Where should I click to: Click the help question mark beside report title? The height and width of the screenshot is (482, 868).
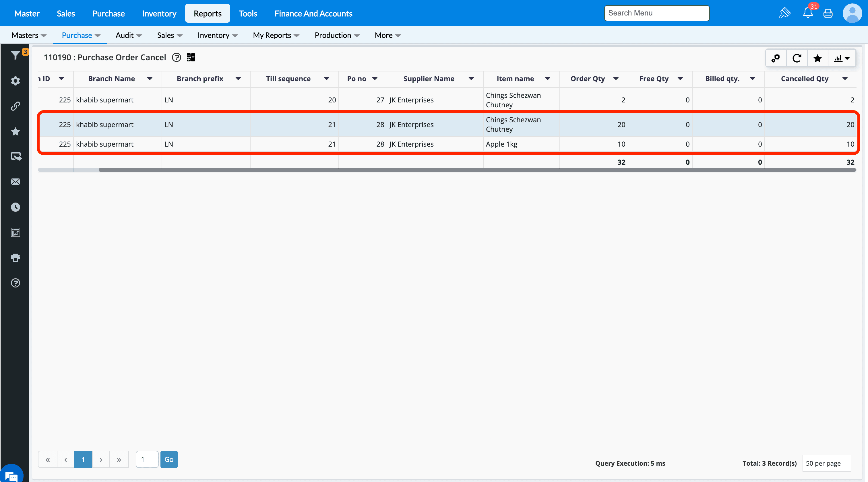(x=176, y=58)
